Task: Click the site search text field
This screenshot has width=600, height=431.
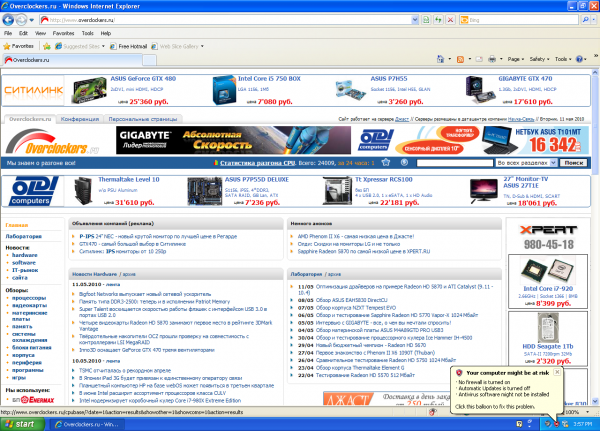Action: 455,163
